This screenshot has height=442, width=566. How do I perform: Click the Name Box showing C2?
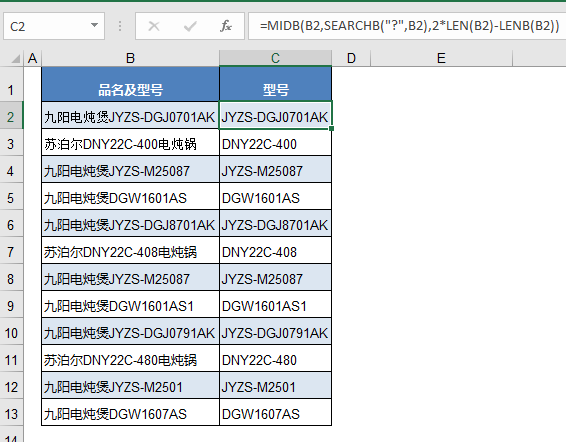click(x=54, y=26)
